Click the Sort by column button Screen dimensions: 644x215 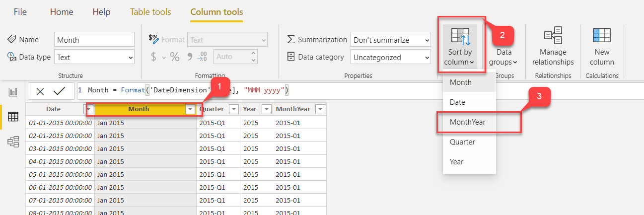click(460, 47)
